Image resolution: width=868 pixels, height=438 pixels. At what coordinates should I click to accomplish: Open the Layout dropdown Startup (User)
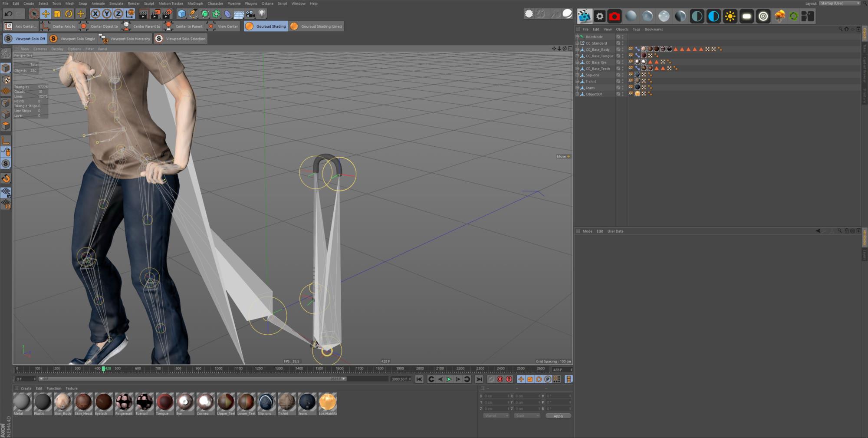coord(840,3)
